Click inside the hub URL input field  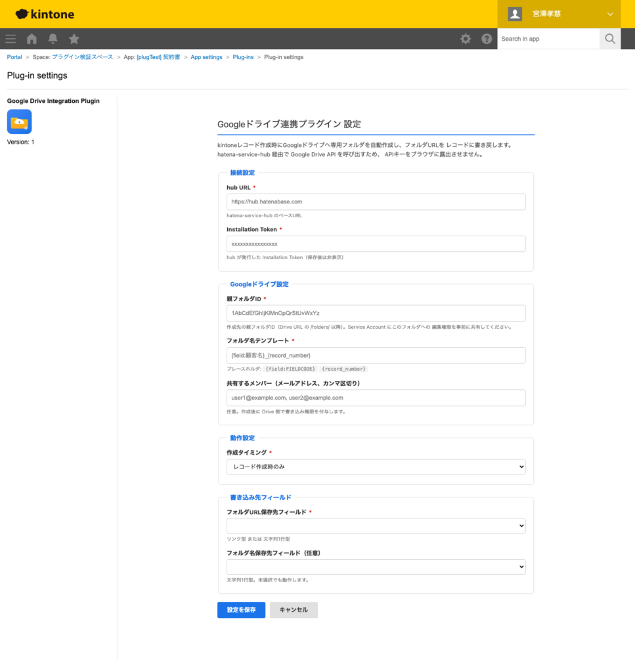coord(376,201)
